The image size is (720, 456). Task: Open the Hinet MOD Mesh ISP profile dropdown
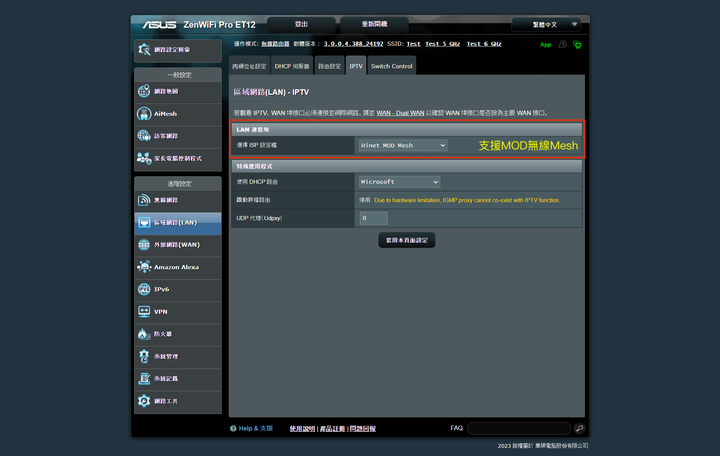coord(403,146)
